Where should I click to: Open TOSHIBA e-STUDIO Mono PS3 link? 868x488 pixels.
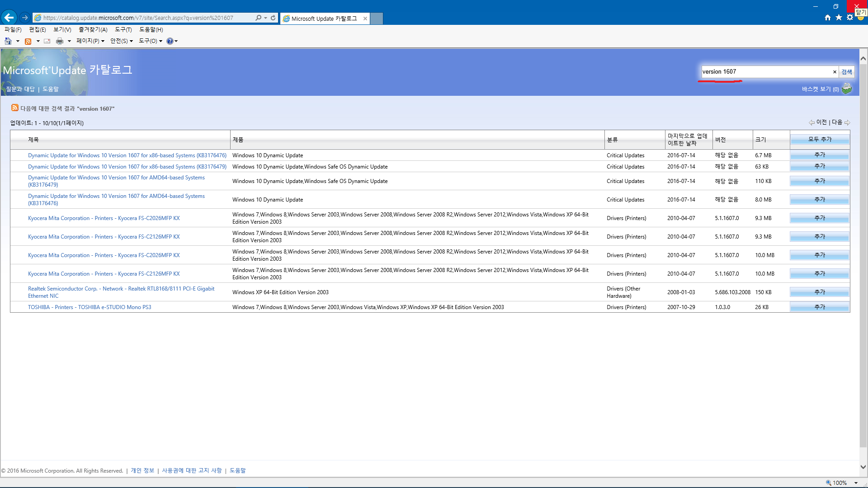click(x=90, y=307)
